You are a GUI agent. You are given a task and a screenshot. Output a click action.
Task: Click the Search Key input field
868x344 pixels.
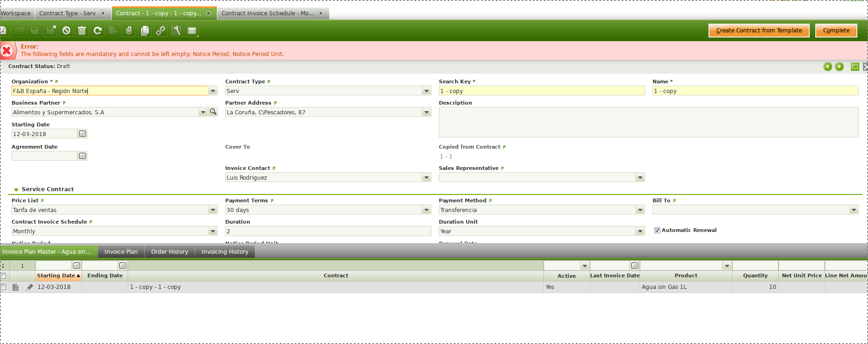(542, 91)
